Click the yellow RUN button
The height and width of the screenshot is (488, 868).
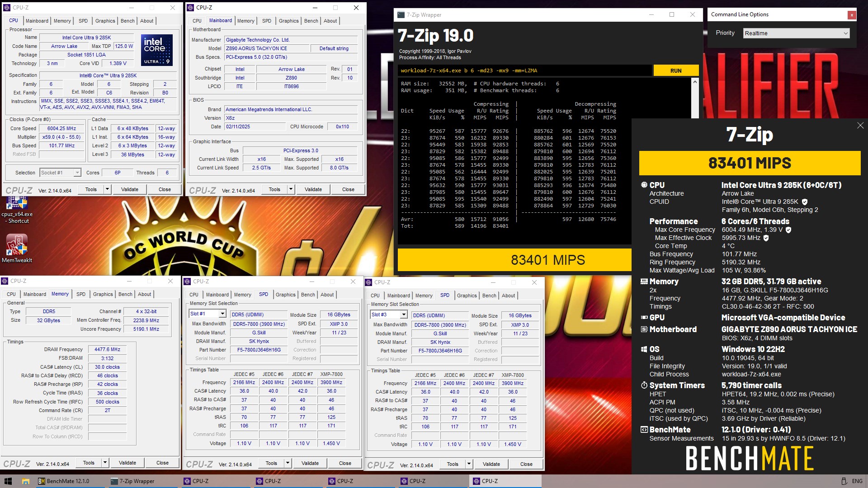(676, 70)
